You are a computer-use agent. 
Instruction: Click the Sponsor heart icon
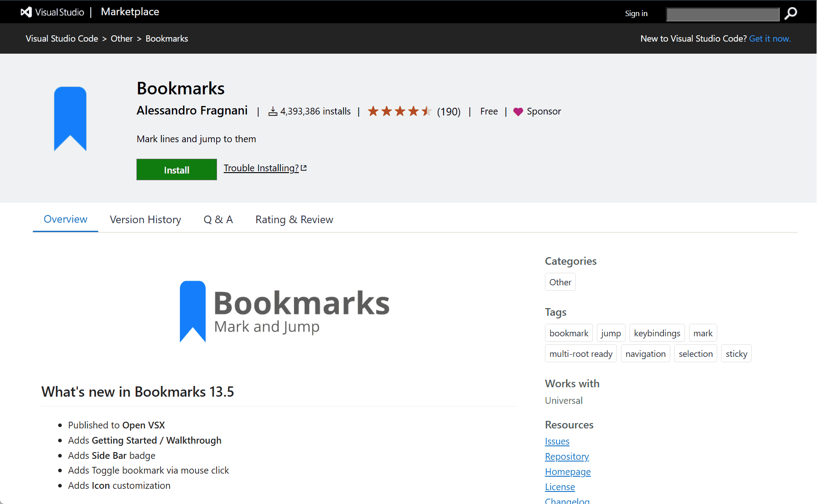pos(518,111)
